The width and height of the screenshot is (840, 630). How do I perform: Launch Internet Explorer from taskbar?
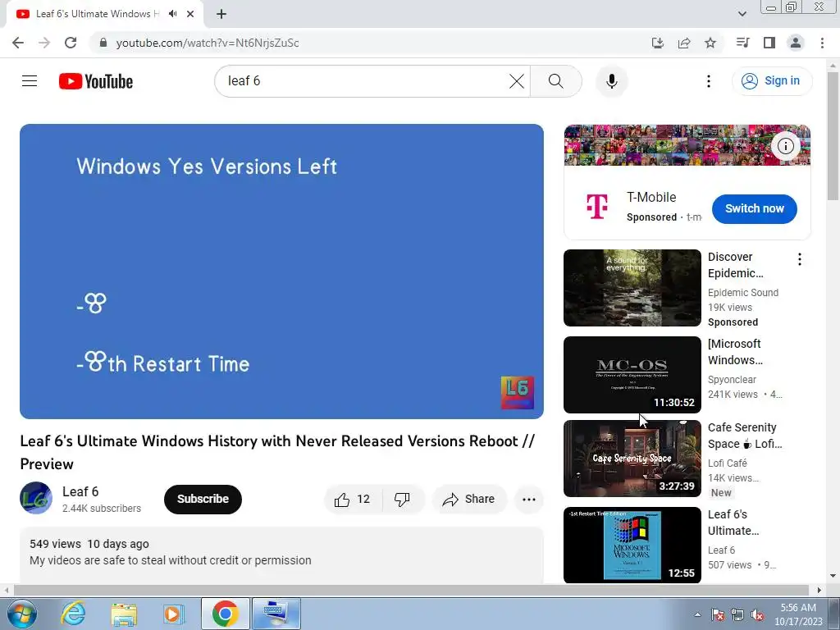point(73,614)
